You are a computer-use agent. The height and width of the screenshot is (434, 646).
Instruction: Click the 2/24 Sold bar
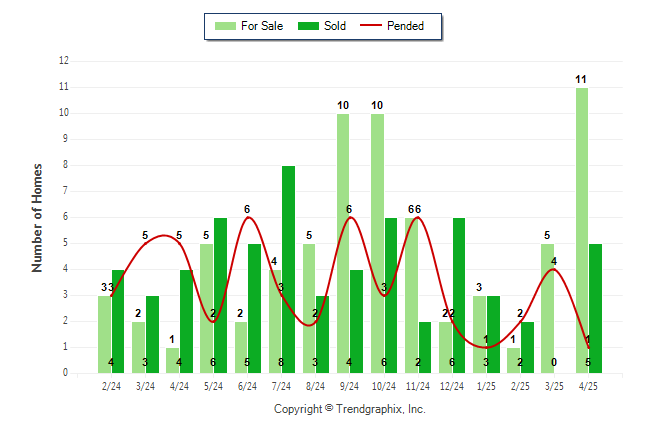[x=118, y=321]
